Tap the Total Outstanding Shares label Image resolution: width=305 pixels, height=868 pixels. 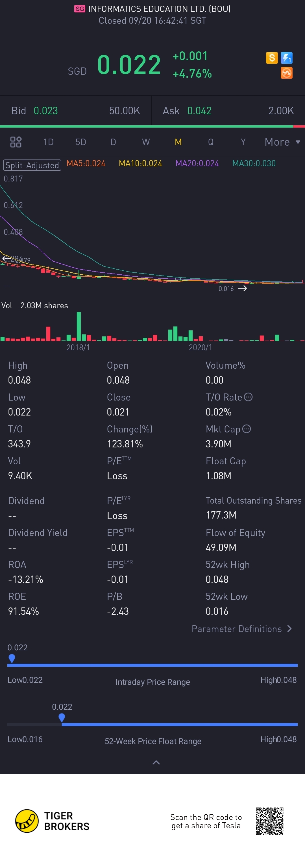pos(253,500)
